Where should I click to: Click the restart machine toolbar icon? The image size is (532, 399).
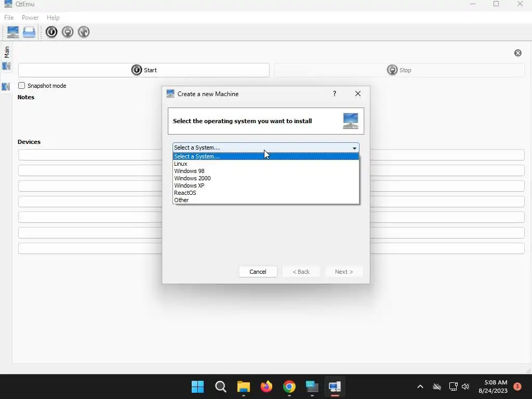click(x=84, y=32)
